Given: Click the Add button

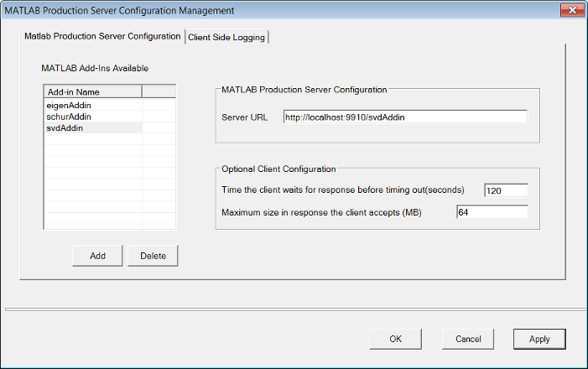Looking at the screenshot, I should click(x=97, y=256).
